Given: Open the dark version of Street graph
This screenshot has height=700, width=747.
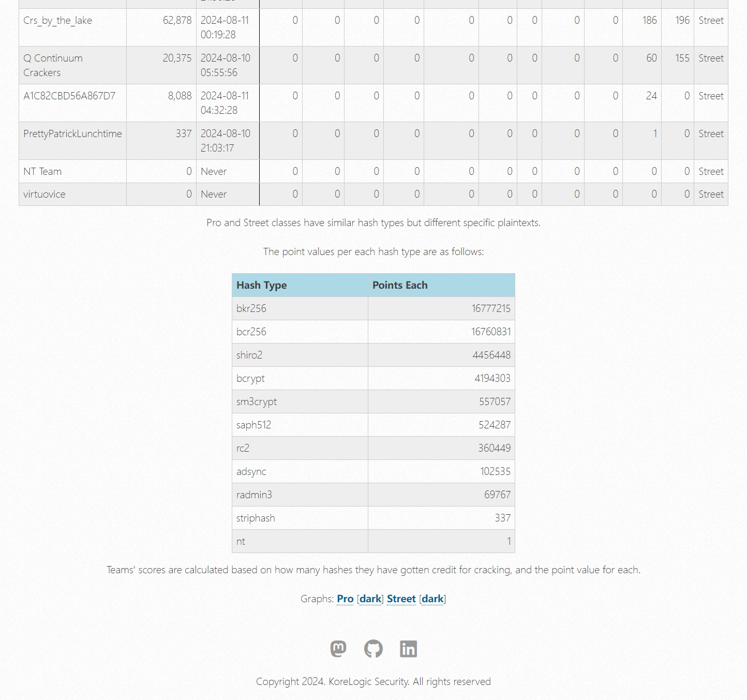Looking at the screenshot, I should pos(432,599).
